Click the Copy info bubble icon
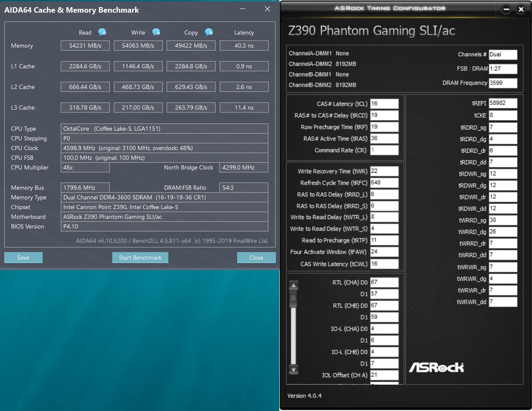532x411 pixels. click(x=209, y=32)
